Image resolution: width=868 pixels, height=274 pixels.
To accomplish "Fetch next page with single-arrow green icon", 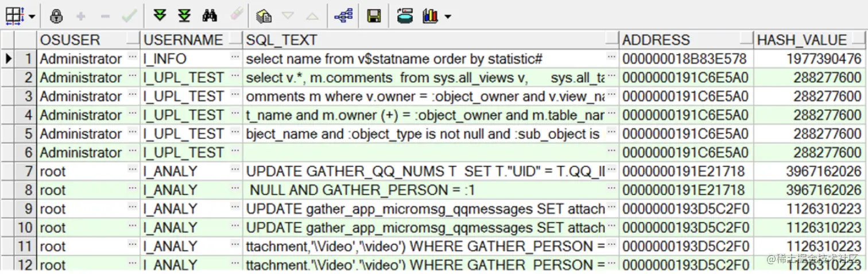I will click(160, 16).
